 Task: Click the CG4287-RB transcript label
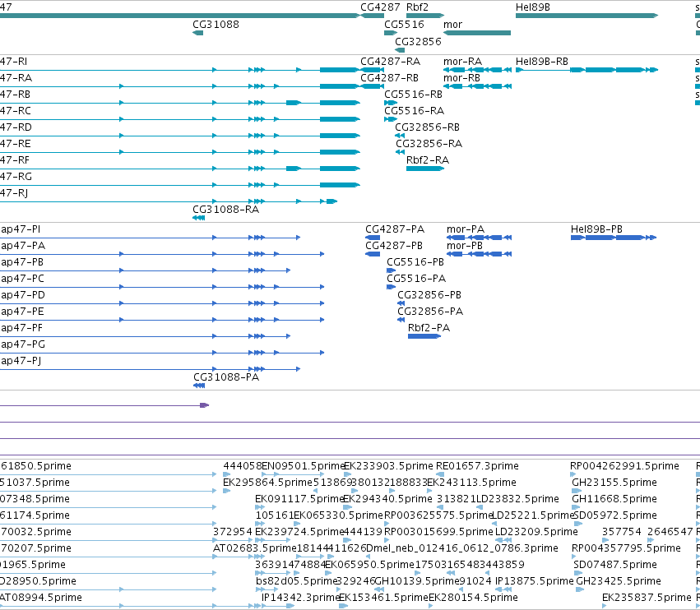(389, 78)
